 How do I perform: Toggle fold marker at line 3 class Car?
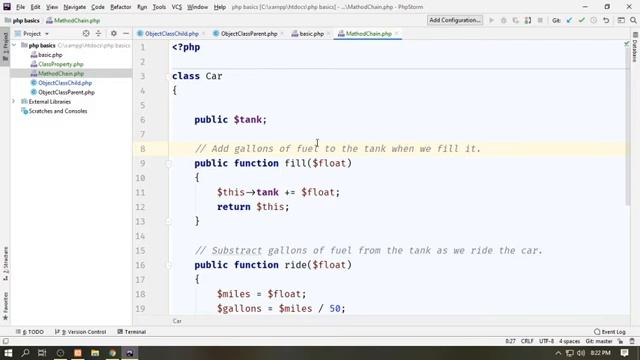[168, 76]
